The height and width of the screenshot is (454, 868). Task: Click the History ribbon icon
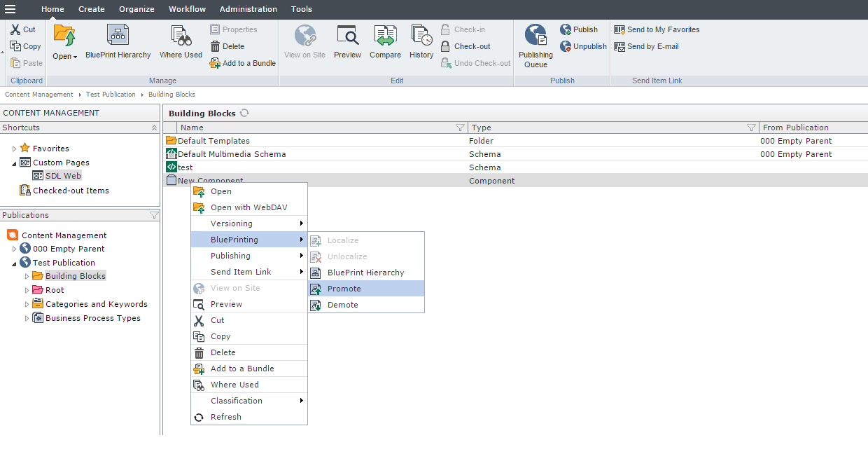point(421,36)
